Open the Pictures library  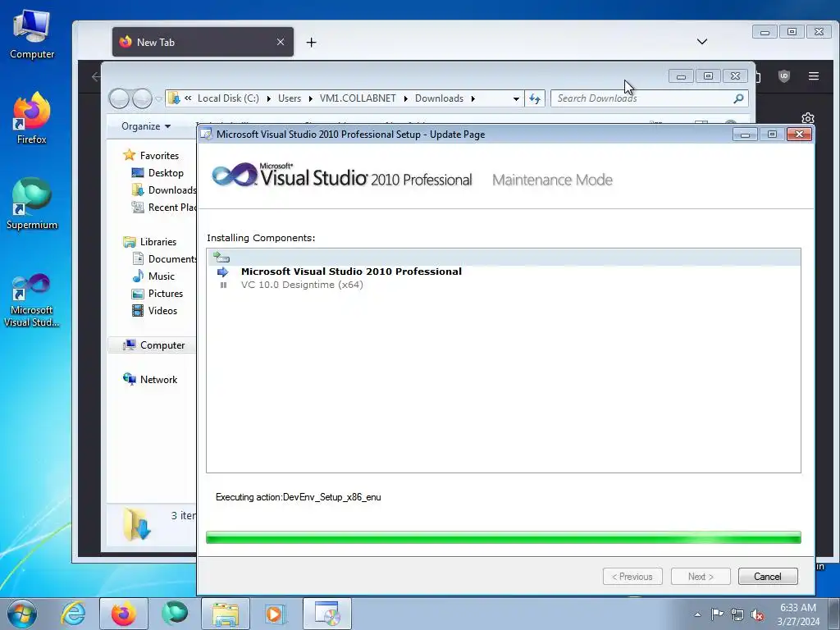pos(166,294)
